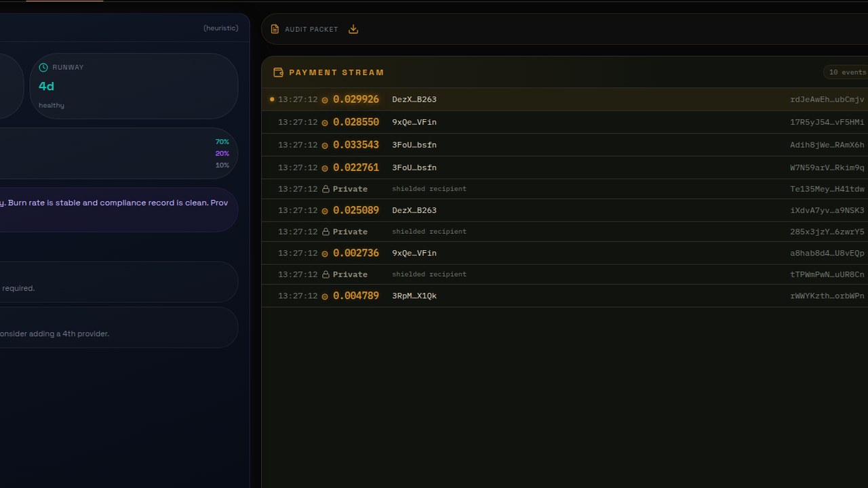
Task: Click the 0.022761 amount
Action: [x=356, y=167]
